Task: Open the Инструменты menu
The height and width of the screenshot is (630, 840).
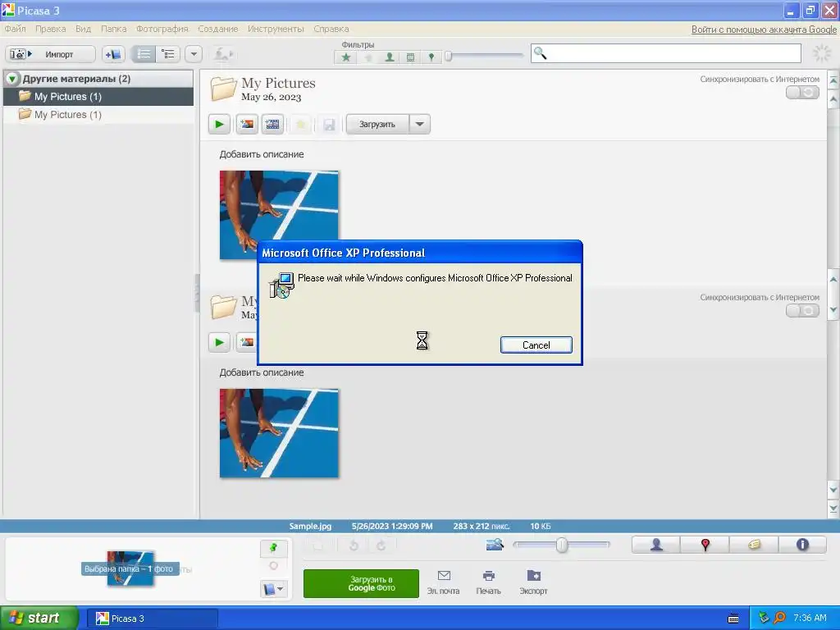Action: coord(276,29)
